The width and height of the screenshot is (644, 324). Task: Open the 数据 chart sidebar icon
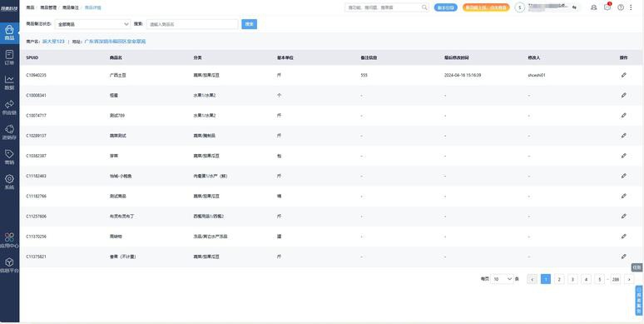tap(9, 82)
